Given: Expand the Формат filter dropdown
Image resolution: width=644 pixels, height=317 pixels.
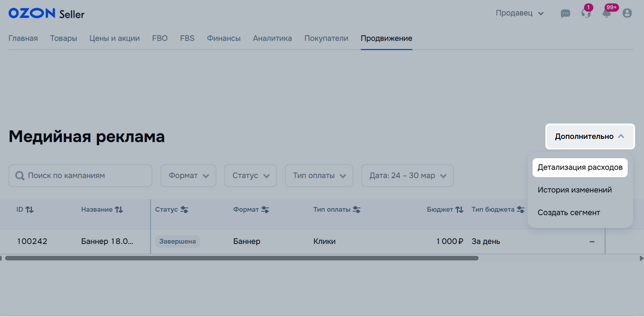Looking at the screenshot, I should pyautogui.click(x=188, y=176).
